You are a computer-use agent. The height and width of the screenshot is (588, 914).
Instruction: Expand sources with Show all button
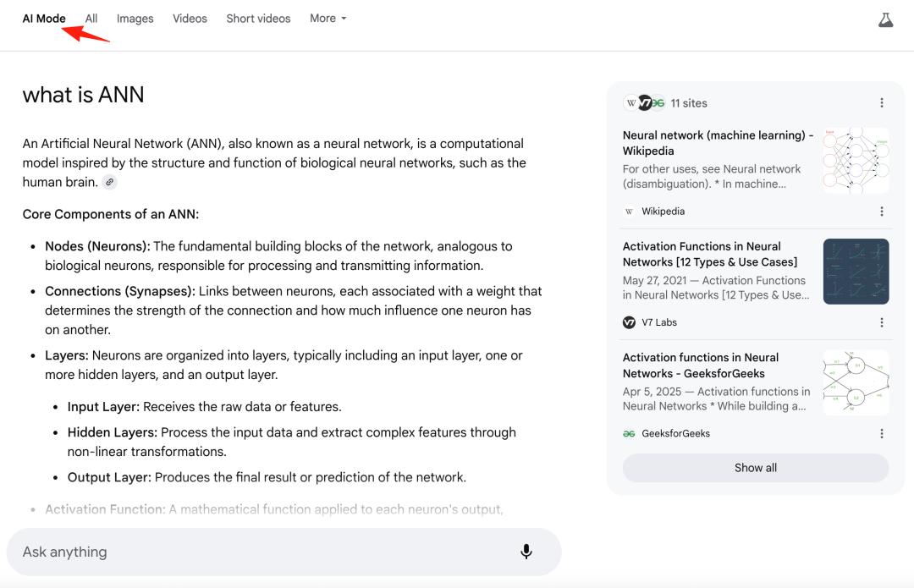coord(755,468)
